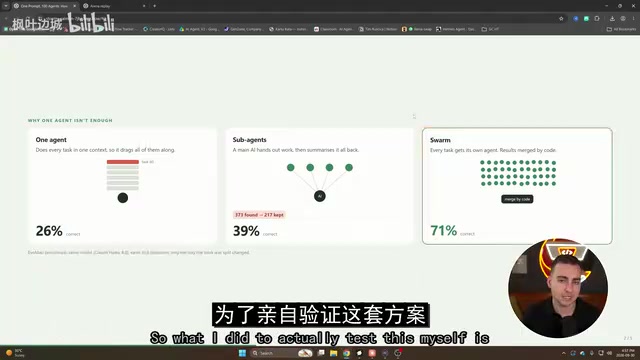Click the Why One Agent Isn't Enough heading
The height and width of the screenshot is (360, 640).
click(x=70, y=120)
